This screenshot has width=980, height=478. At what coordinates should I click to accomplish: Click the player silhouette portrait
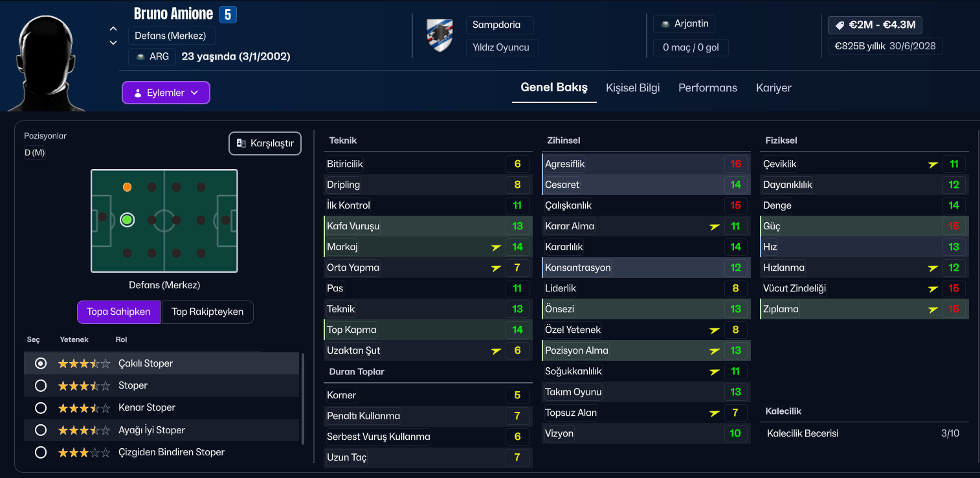tap(52, 62)
